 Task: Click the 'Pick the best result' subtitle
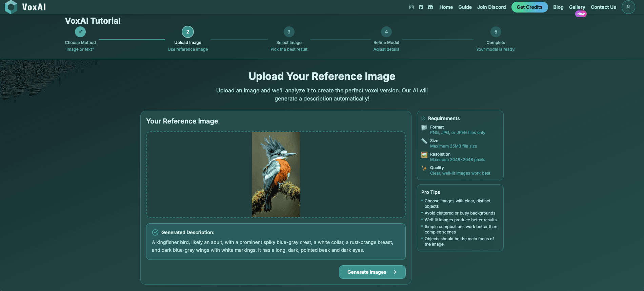[x=289, y=49]
